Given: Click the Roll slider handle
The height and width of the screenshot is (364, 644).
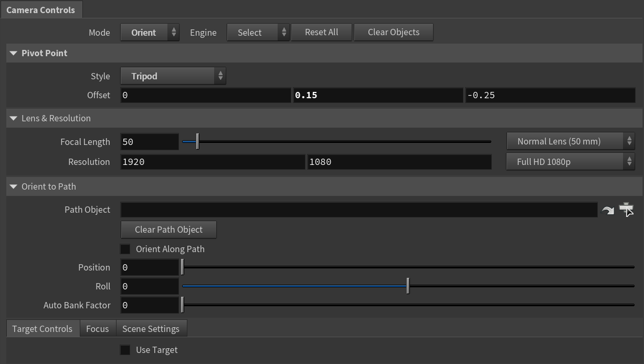Looking at the screenshot, I should tap(408, 286).
